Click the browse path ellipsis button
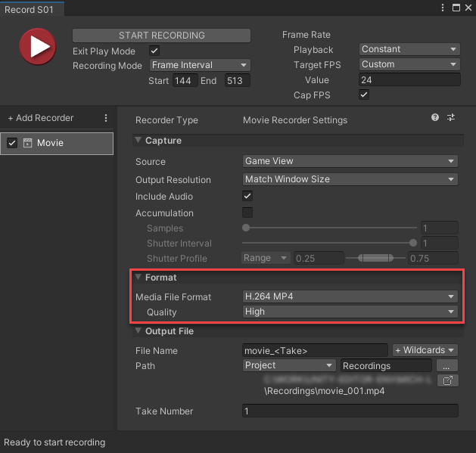Image resolution: width=476 pixels, height=453 pixels. pyautogui.click(x=448, y=365)
